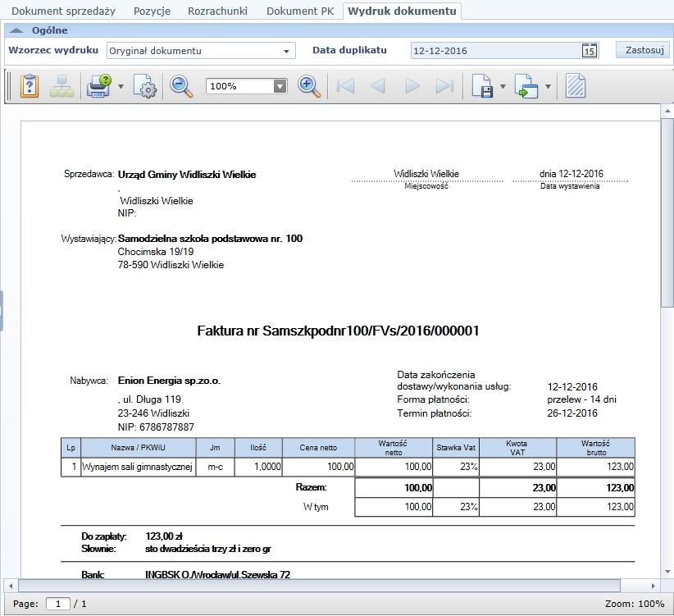The image size is (674, 616).
Task: Go to the first page arrow
Action: coord(345,86)
